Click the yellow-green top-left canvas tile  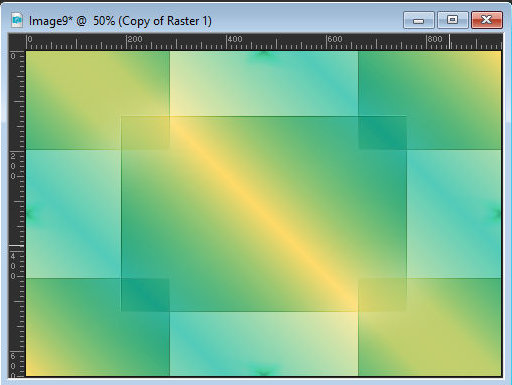98,100
